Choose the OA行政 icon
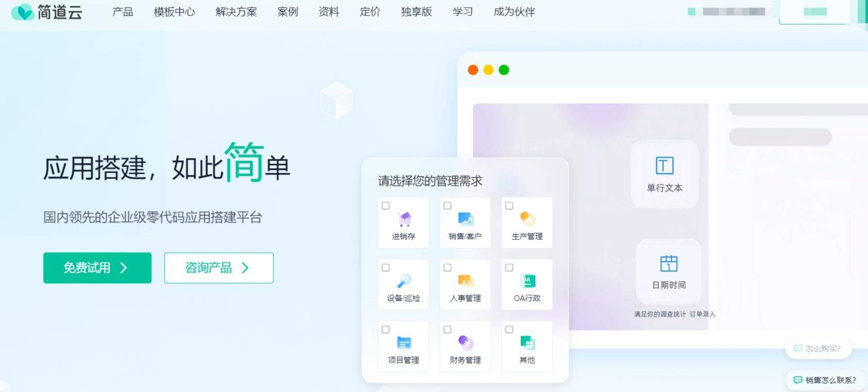Viewport: 868px width, 392px height. pos(527,281)
